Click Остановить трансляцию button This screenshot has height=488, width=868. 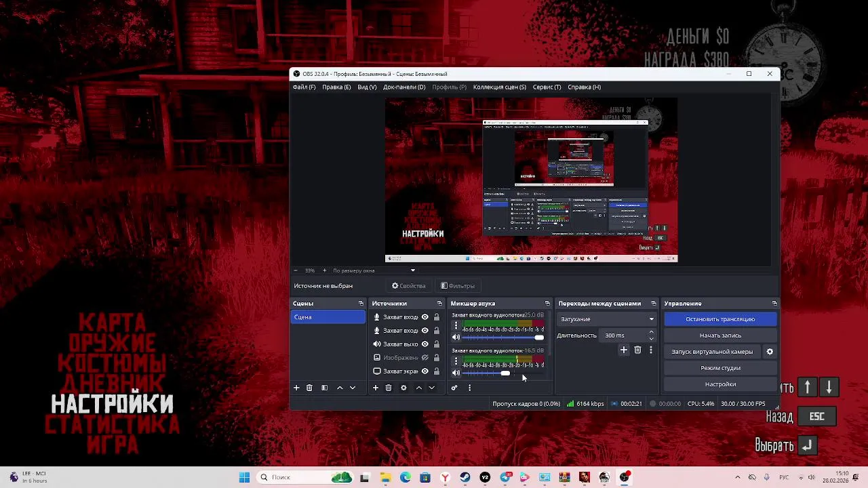click(720, 319)
